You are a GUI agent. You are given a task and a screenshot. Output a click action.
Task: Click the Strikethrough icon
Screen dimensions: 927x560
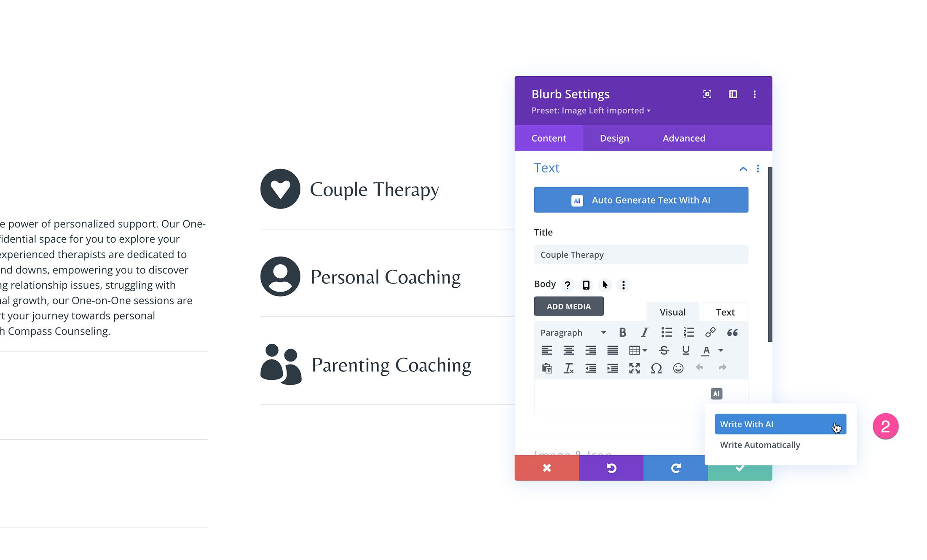coord(666,350)
